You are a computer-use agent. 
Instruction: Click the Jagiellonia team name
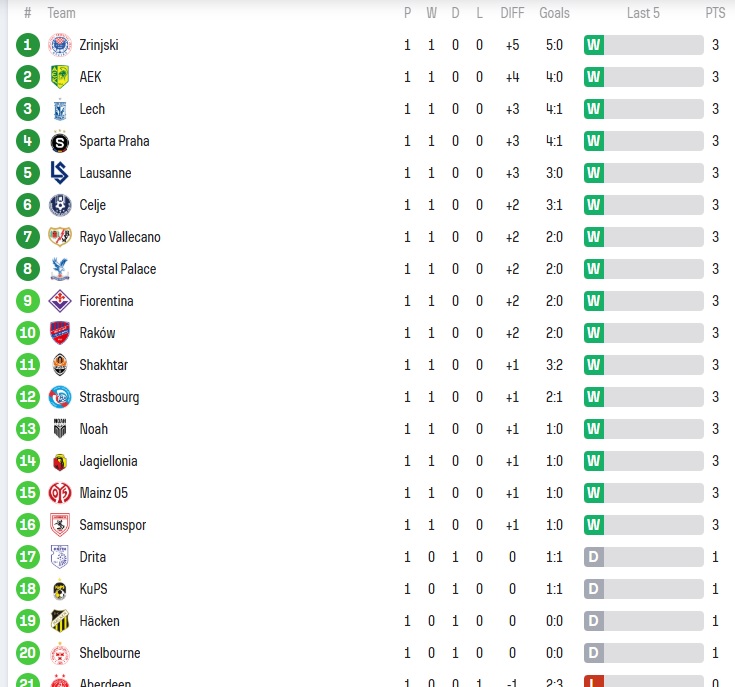[x=108, y=461]
